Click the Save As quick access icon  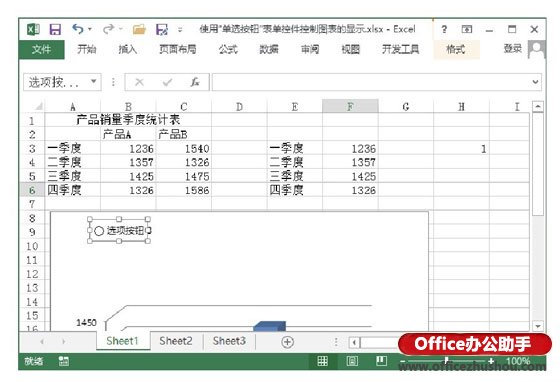tap(162, 29)
